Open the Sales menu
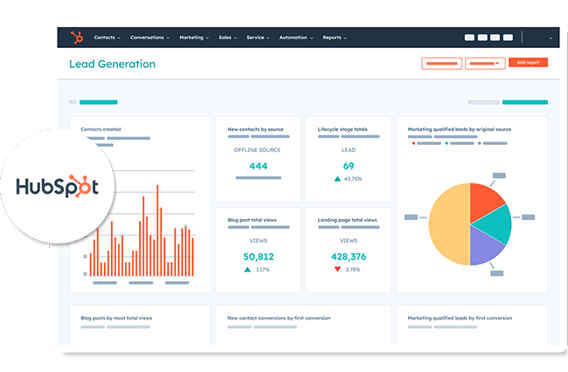The width and height of the screenshot is (568, 372). [x=227, y=37]
